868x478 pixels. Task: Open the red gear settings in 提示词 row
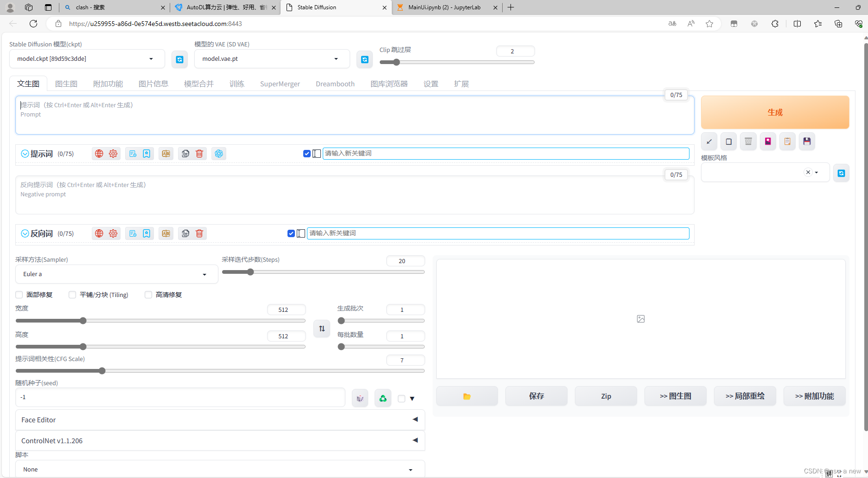pyautogui.click(x=113, y=154)
